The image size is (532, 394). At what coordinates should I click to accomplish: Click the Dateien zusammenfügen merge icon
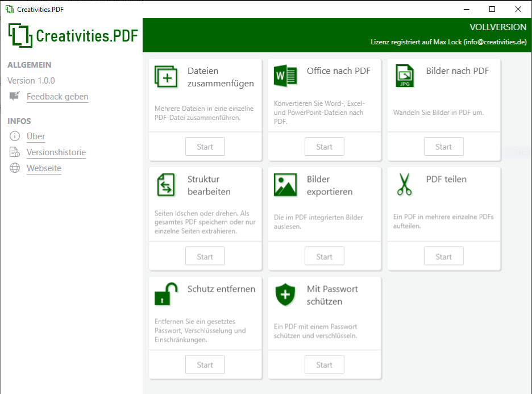[166, 76]
